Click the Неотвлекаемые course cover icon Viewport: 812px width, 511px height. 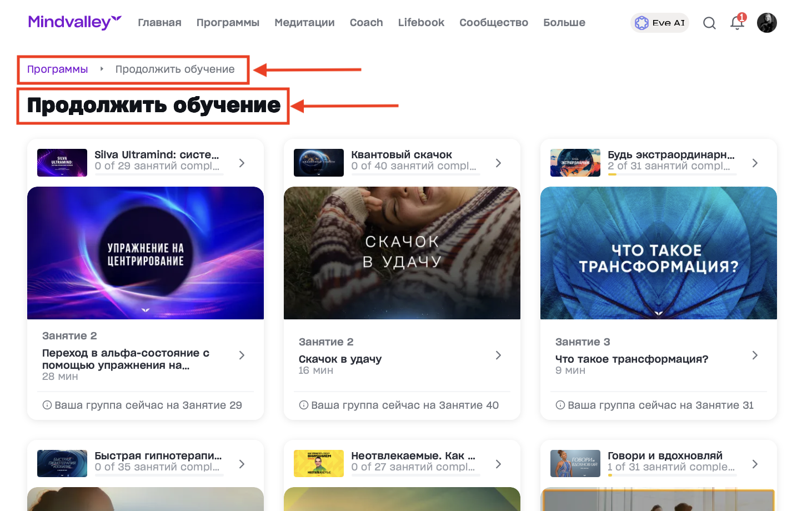pos(318,463)
